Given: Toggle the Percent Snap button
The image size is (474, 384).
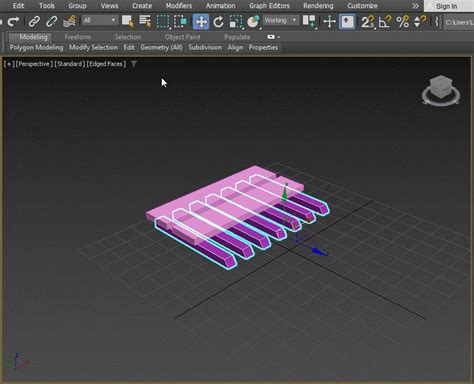Looking at the screenshot, I should point(402,22).
